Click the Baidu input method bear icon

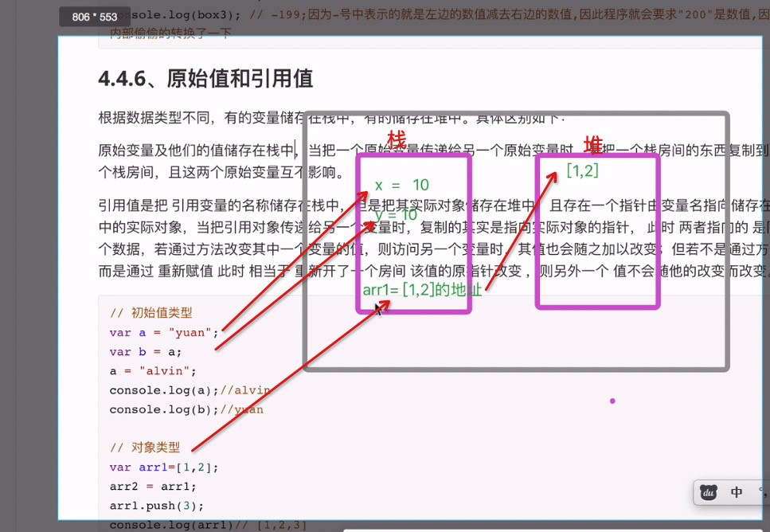[x=708, y=492]
